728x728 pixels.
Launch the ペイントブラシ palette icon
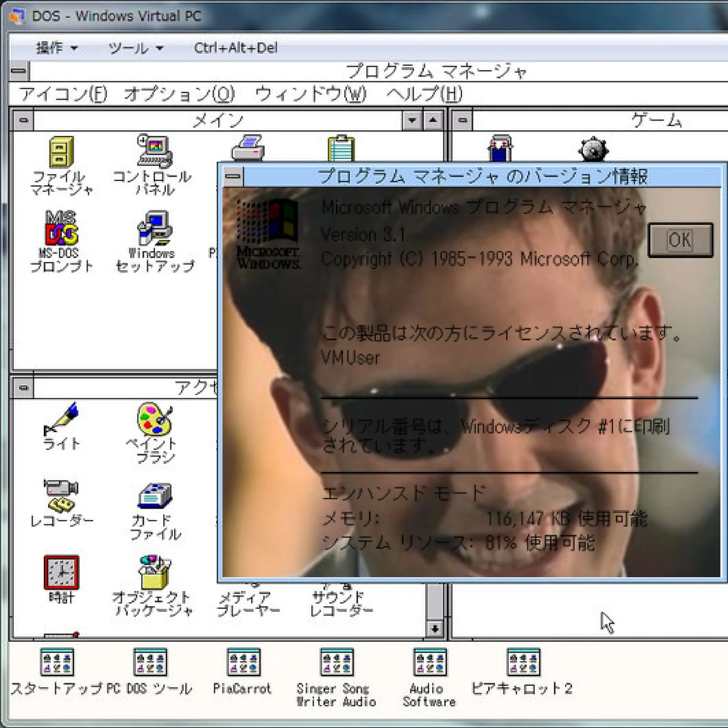pyautogui.click(x=154, y=419)
